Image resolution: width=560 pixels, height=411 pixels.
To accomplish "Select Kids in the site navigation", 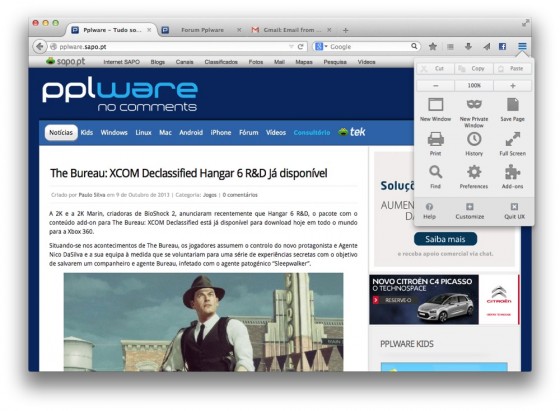I will [87, 132].
